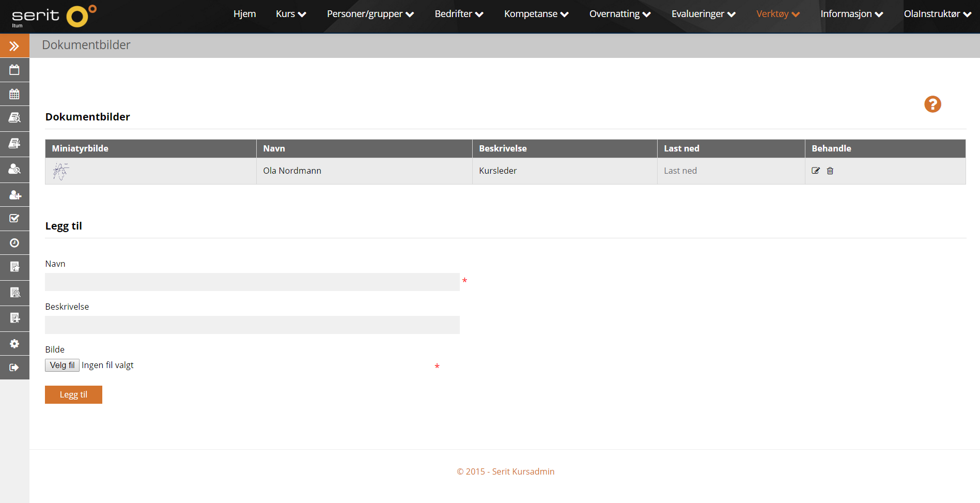Expand the Evalueringer menu
The height and width of the screenshot is (503, 980).
click(704, 14)
